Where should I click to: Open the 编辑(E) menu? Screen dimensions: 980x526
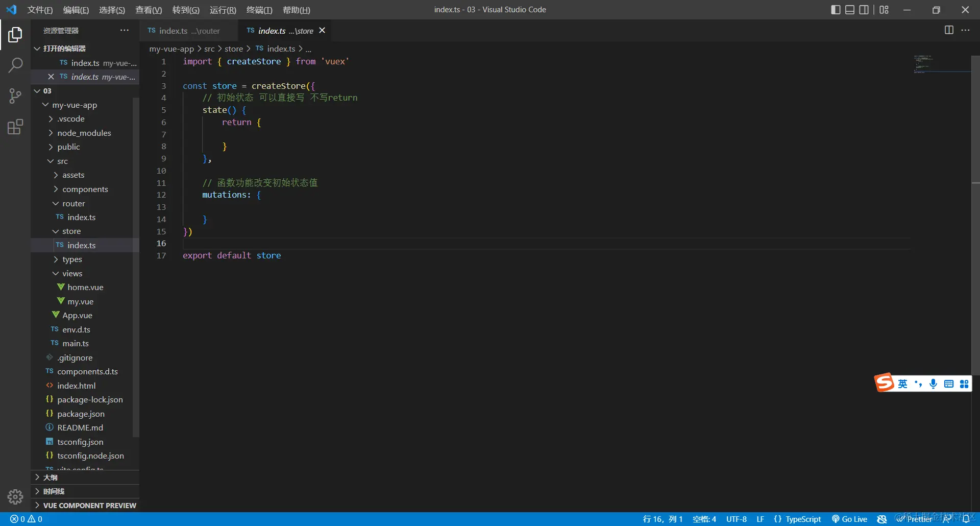click(x=76, y=10)
